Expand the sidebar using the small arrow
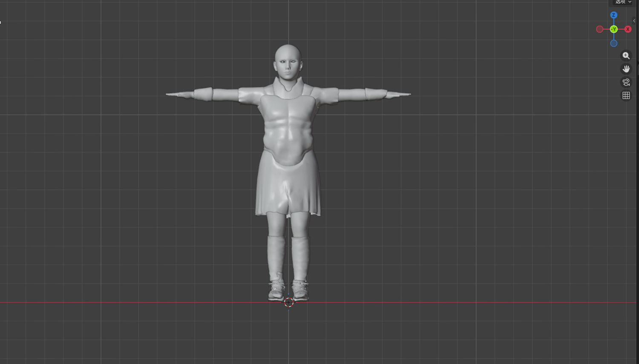 [634, 20]
